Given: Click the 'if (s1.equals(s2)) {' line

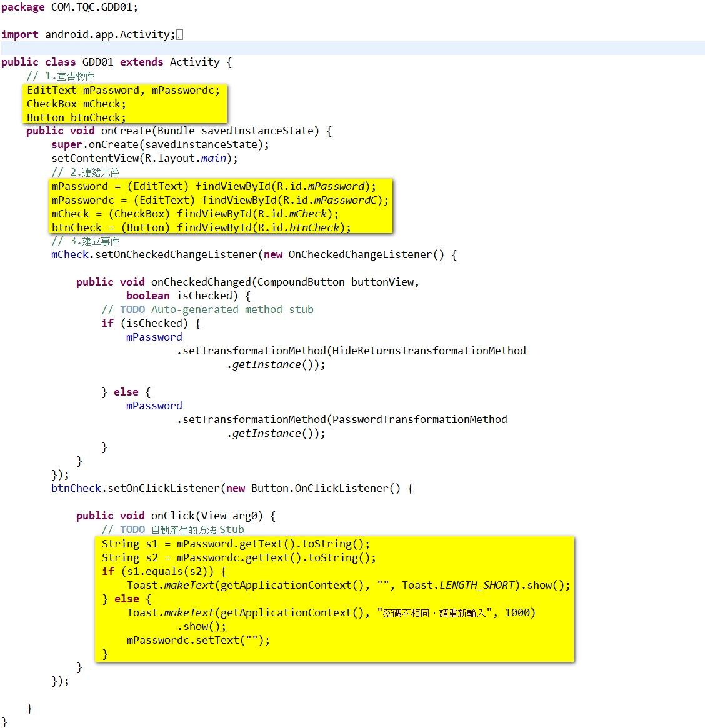Looking at the screenshot, I should [x=164, y=572].
